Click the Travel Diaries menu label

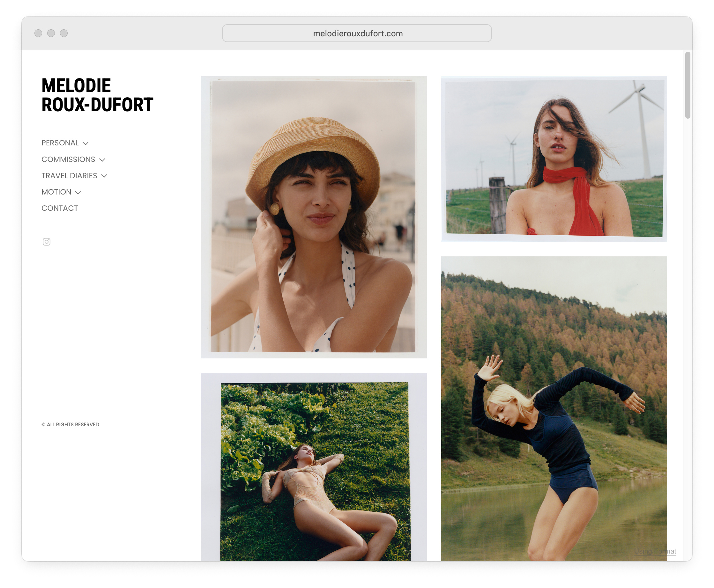69,175
